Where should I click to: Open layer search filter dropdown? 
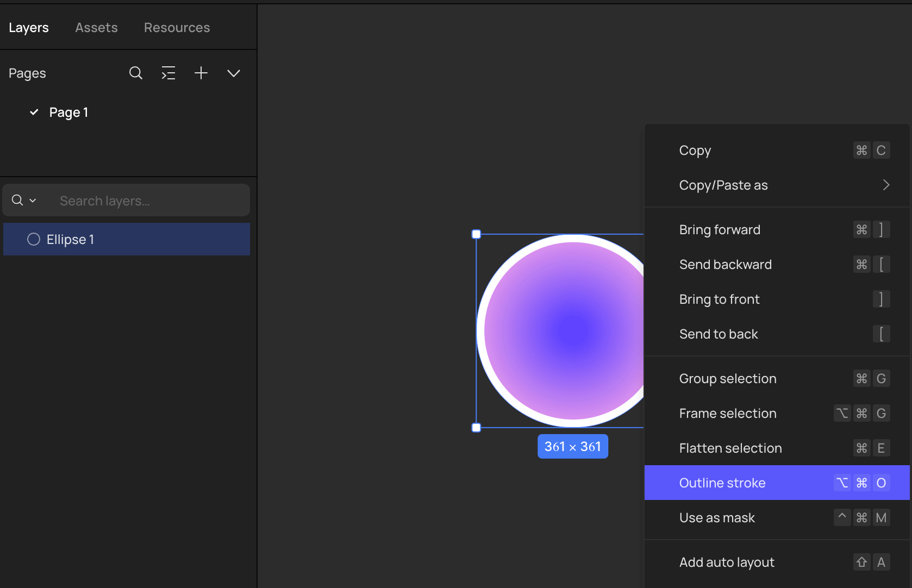click(x=24, y=200)
